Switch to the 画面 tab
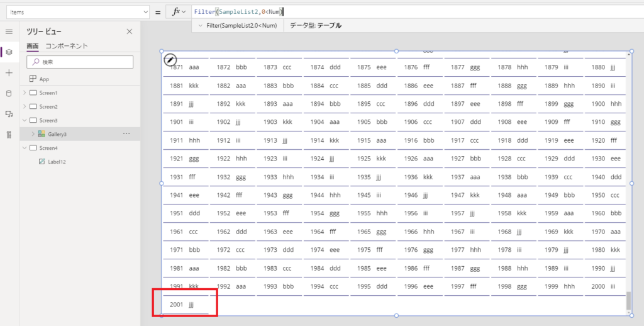The image size is (644, 326). pos(33,46)
